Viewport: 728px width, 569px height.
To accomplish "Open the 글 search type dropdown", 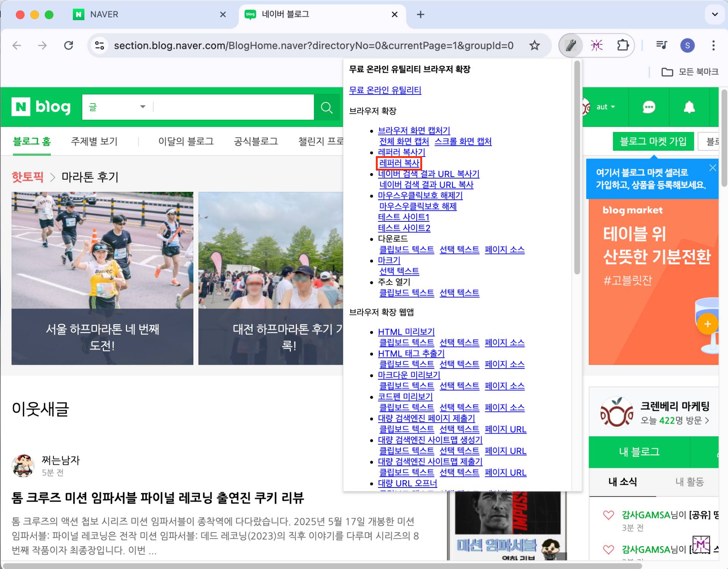I will pos(118,107).
